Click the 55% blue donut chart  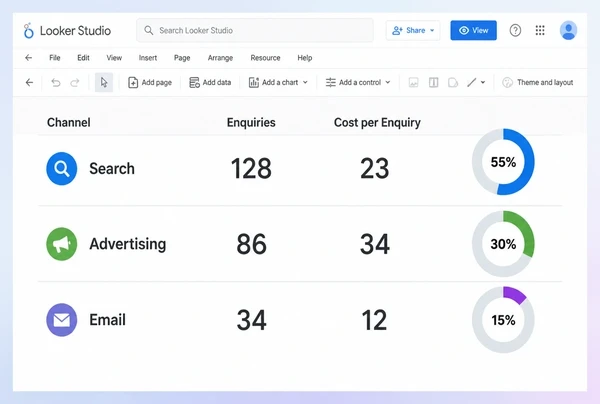click(503, 162)
